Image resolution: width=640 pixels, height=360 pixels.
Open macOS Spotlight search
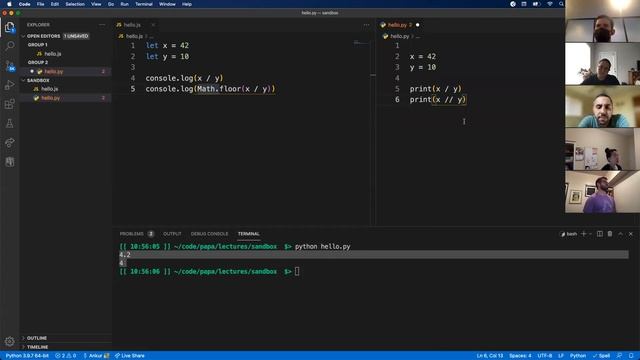click(561, 4)
